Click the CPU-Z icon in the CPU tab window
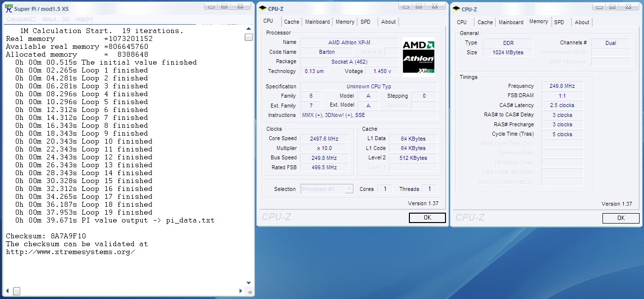644x299 pixels. click(x=262, y=8)
